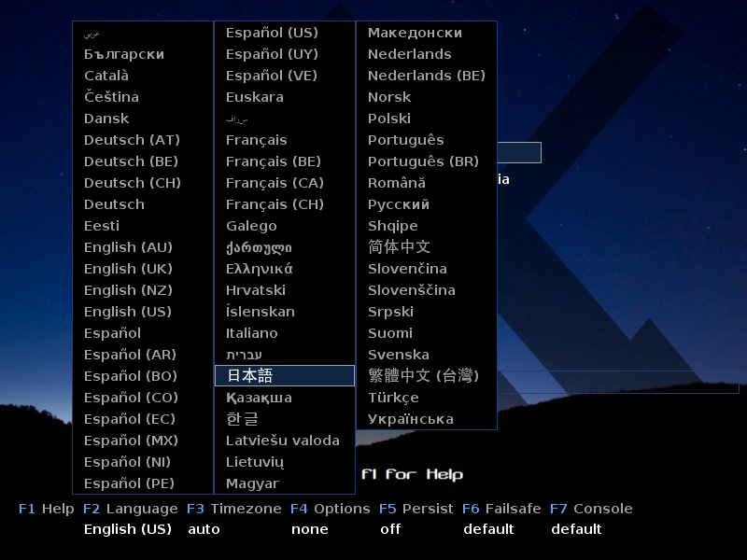The image size is (747, 560).
Task: Select Nederlands (BE) language
Action: point(427,76)
